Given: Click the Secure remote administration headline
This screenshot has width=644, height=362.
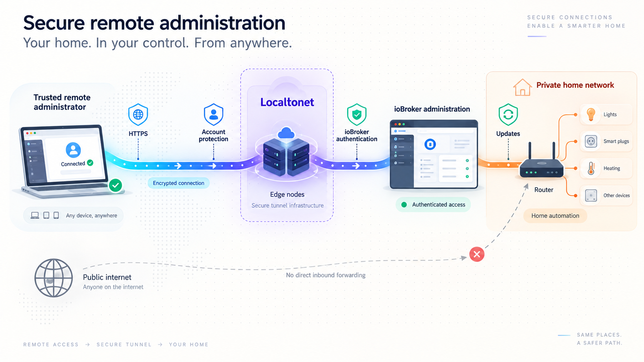Looking at the screenshot, I should coord(154,23).
